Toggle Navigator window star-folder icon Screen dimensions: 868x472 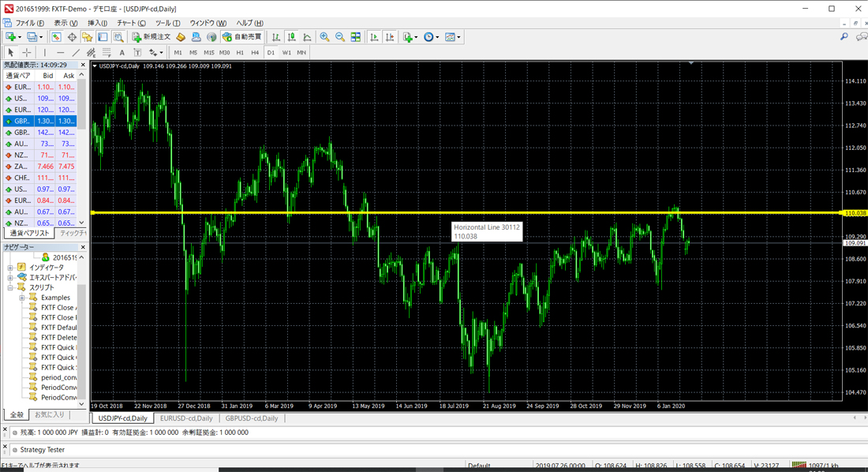[87, 37]
